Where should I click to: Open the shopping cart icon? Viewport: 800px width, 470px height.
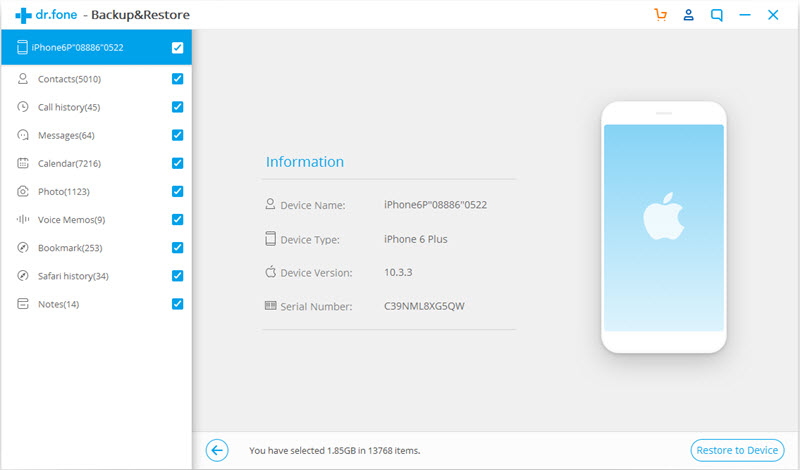click(x=659, y=15)
